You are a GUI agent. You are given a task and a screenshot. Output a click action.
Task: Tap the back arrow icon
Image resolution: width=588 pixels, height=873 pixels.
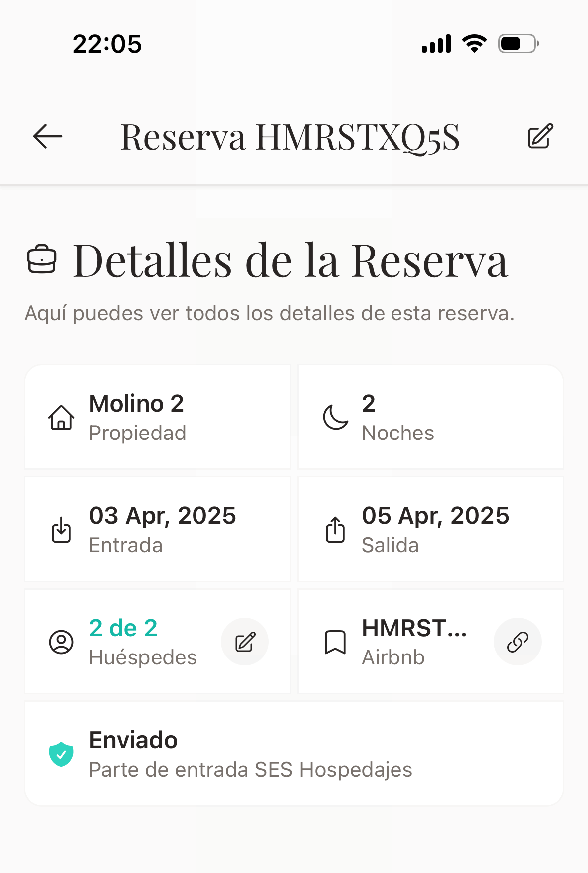click(48, 136)
